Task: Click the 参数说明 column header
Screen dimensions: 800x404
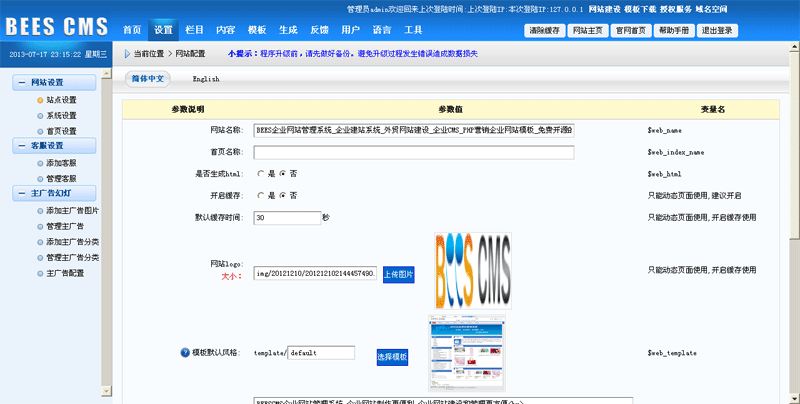Action: pos(188,109)
